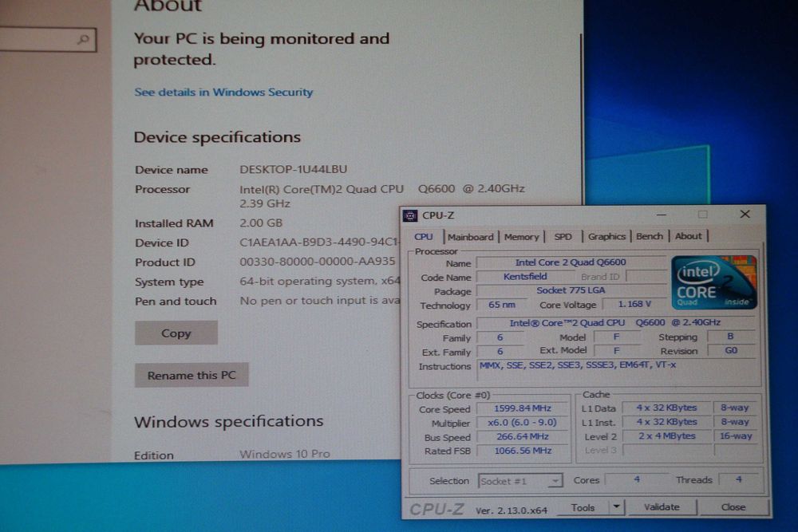Minimize the CPU-Z window
The height and width of the screenshot is (532, 798).
coord(661,215)
